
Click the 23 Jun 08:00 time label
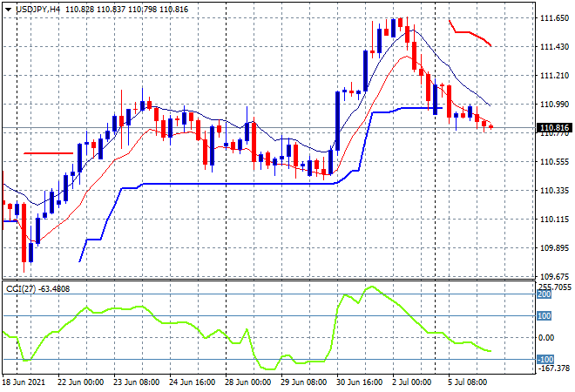[x=137, y=382]
